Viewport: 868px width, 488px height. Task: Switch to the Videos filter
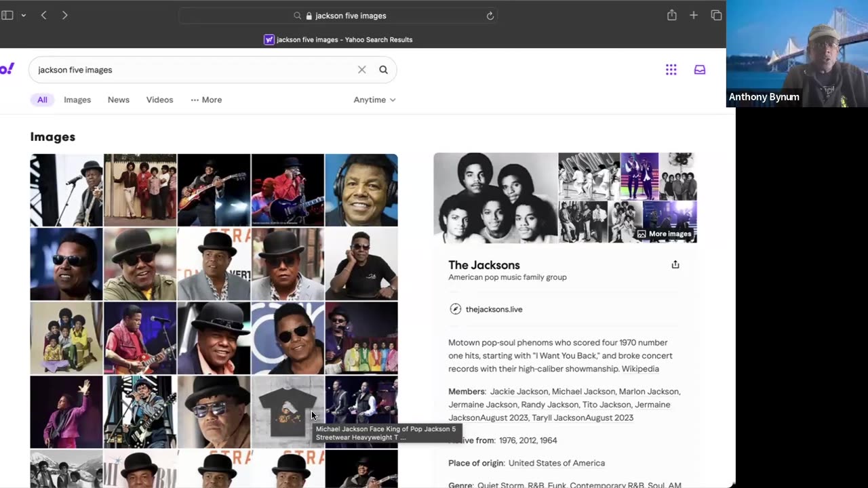tap(160, 100)
